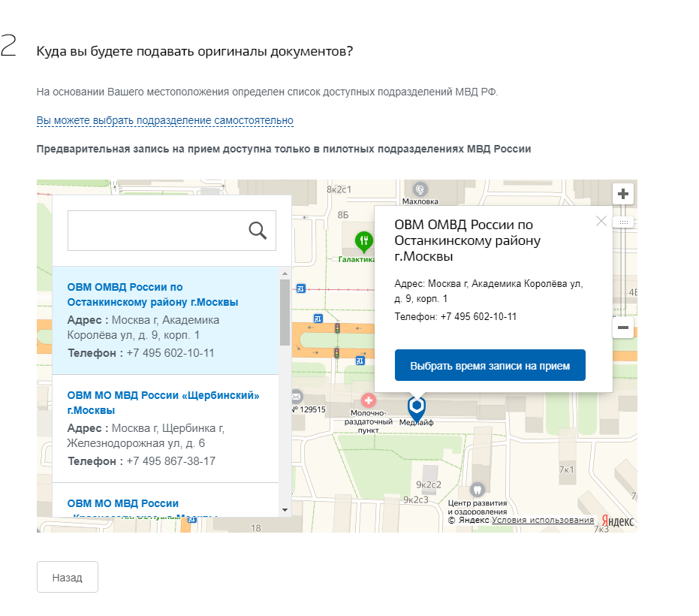Click the post office envelope icon
The image size is (699, 616).
click(296, 396)
